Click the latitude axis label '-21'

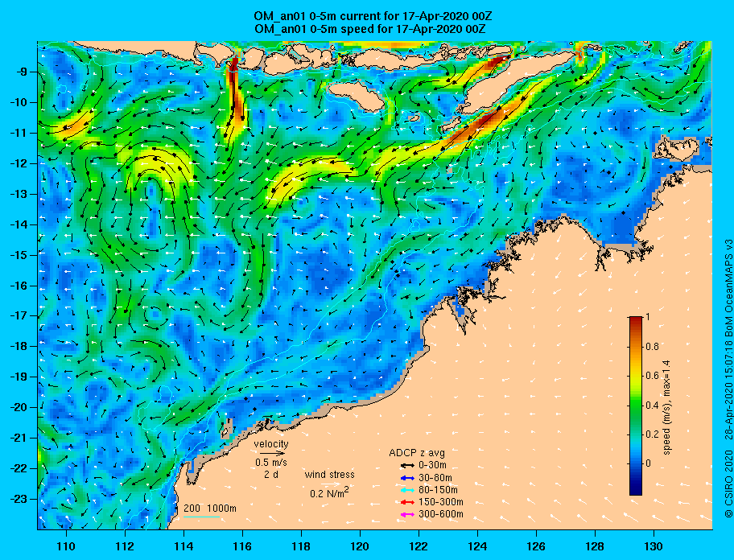point(19,438)
